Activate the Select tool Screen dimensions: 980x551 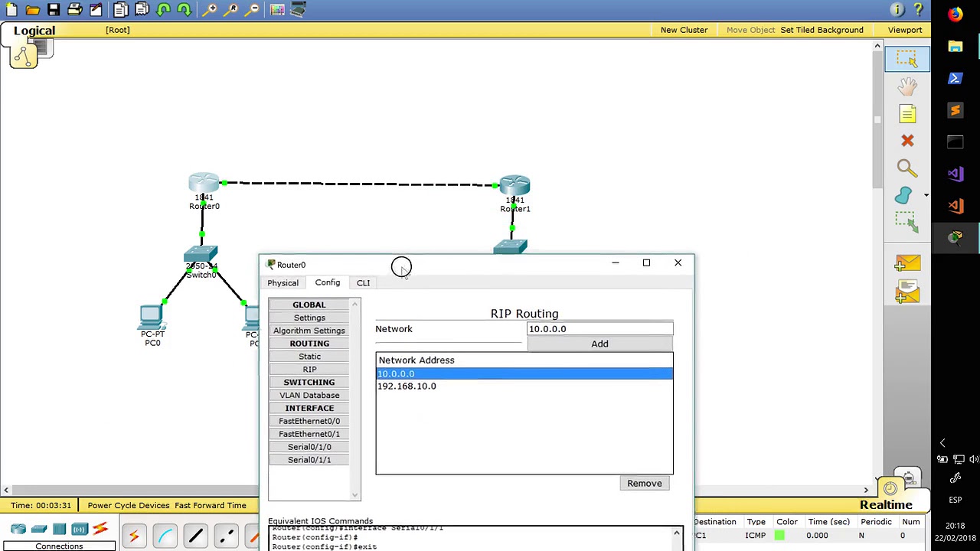[907, 59]
